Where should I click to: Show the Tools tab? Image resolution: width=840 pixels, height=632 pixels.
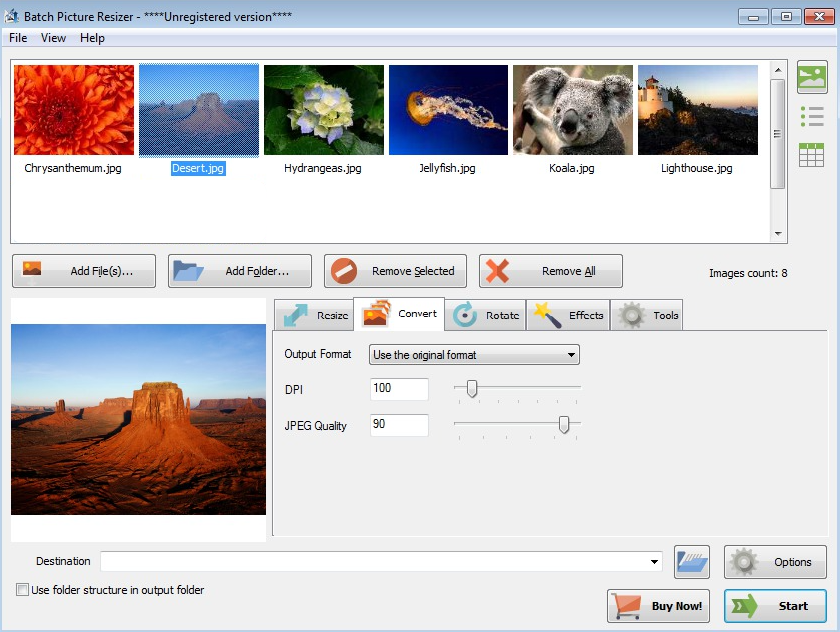coord(647,315)
